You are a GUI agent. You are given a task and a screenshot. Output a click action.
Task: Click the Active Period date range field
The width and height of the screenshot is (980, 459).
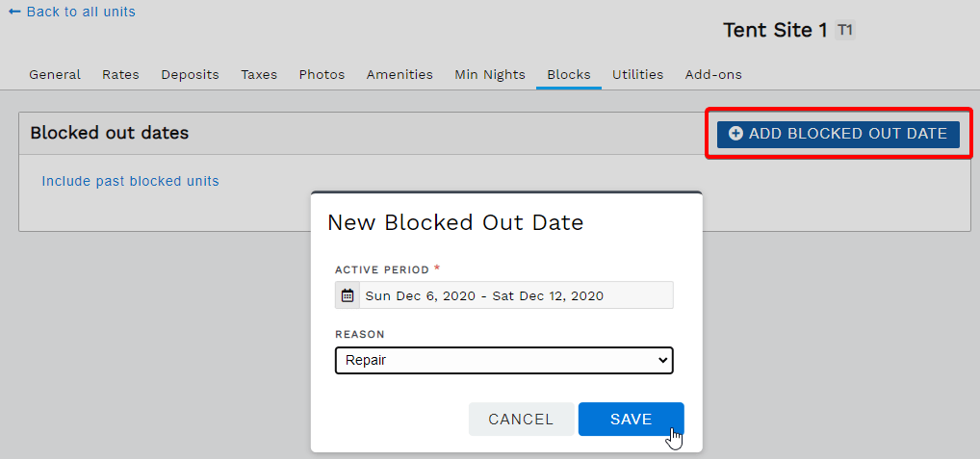[x=516, y=295]
